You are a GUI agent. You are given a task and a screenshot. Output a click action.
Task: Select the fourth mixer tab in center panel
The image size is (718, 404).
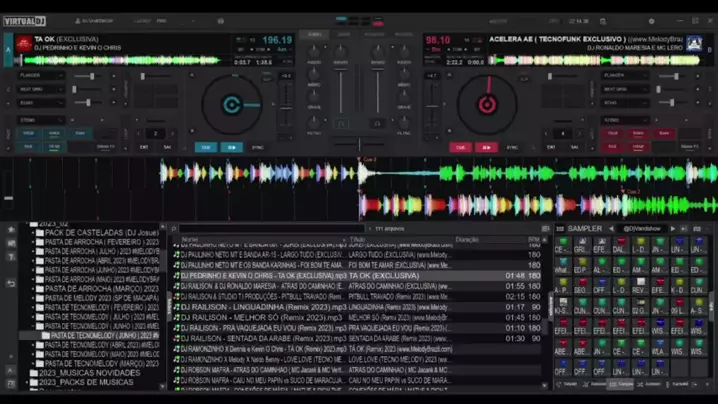[x=403, y=34]
